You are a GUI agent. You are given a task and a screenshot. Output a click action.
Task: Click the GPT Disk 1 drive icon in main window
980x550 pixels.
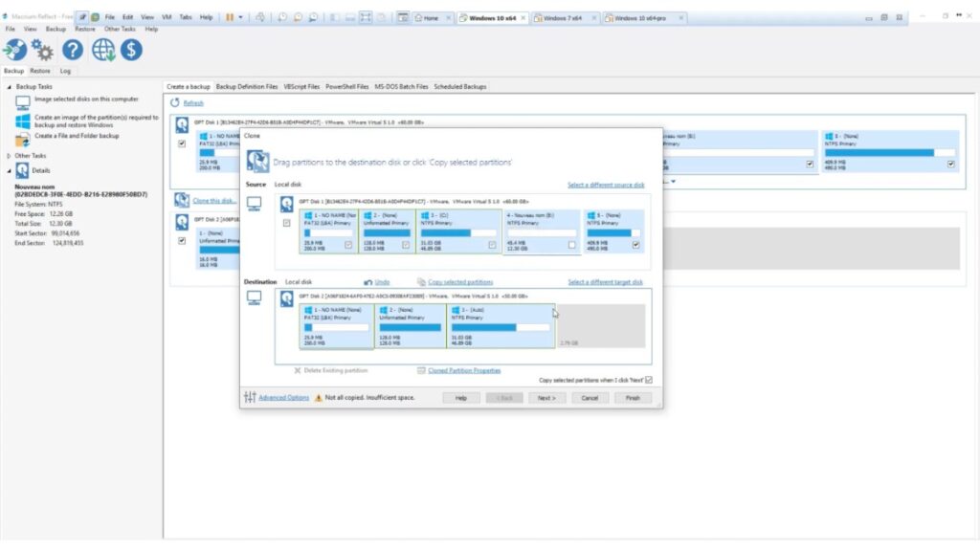coord(182,124)
